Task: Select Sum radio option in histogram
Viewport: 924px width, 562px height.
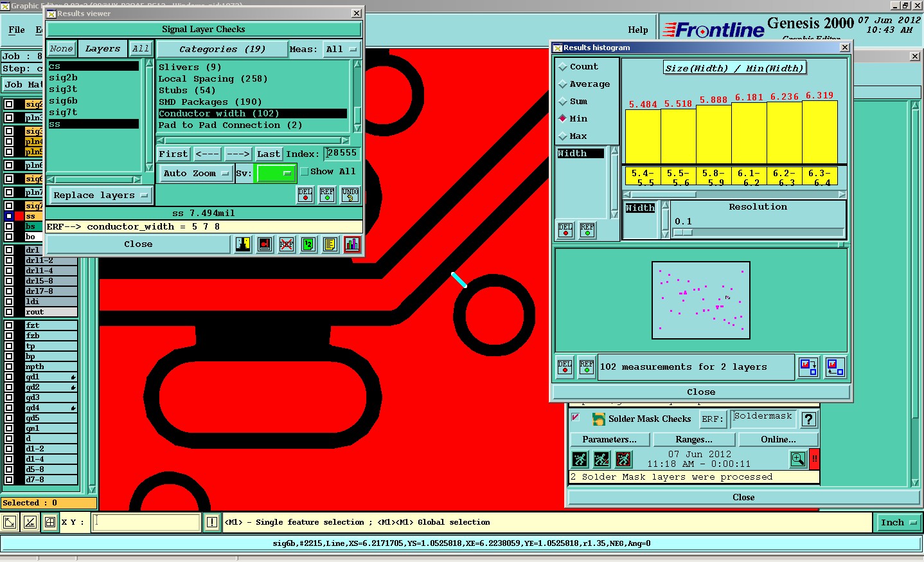Action: pos(563,102)
